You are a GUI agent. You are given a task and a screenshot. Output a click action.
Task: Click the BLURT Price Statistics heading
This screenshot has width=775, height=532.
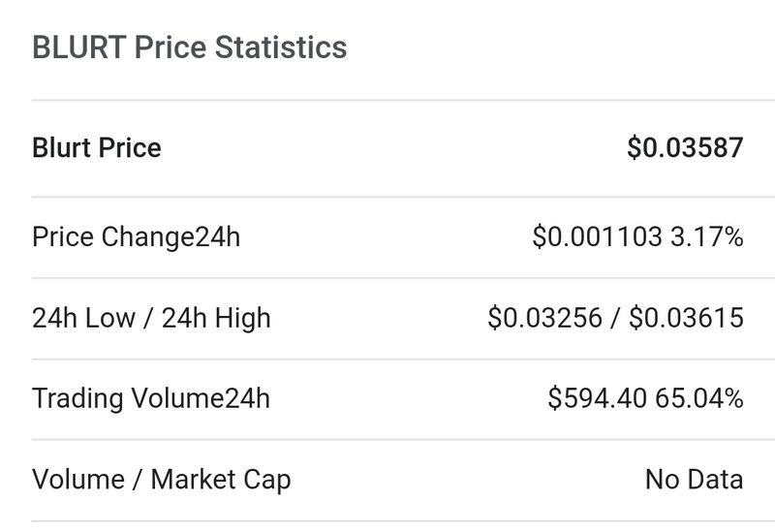click(189, 47)
